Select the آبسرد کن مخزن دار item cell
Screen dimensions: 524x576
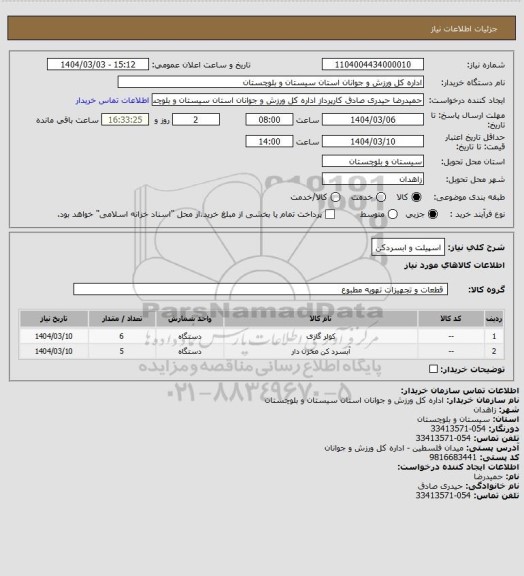(x=320, y=352)
